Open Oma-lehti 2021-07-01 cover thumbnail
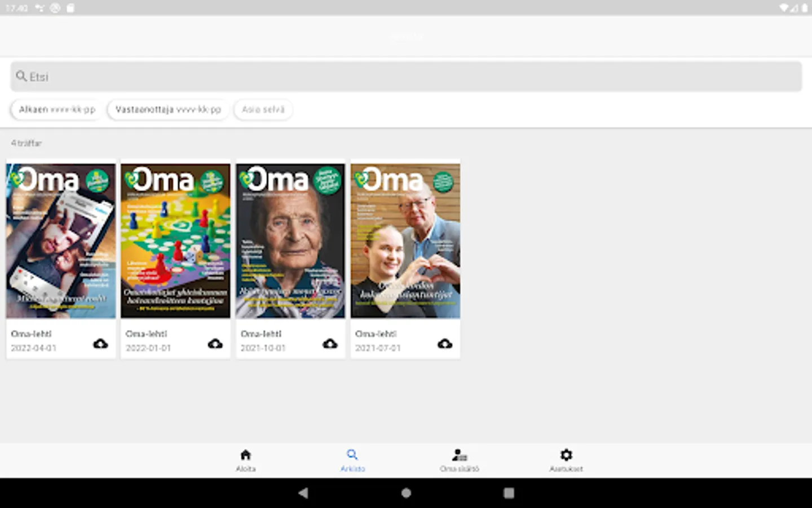This screenshot has height=508, width=812. (405, 241)
